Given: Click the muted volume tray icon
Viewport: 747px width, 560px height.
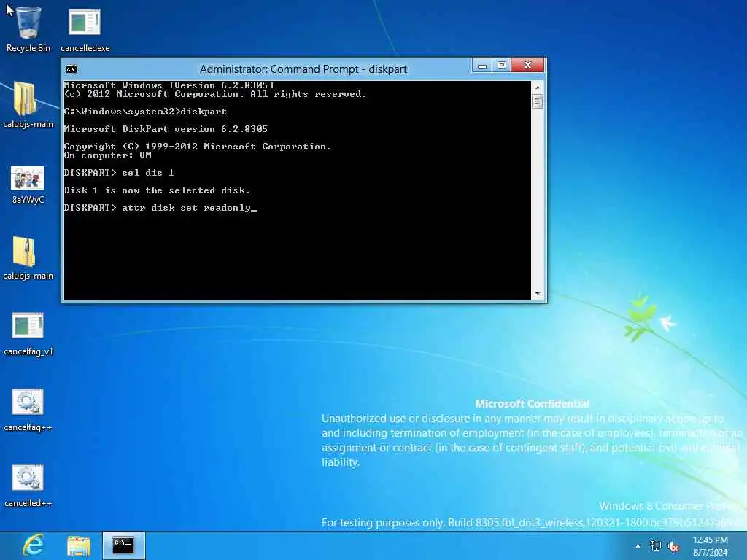Looking at the screenshot, I should coord(673,547).
